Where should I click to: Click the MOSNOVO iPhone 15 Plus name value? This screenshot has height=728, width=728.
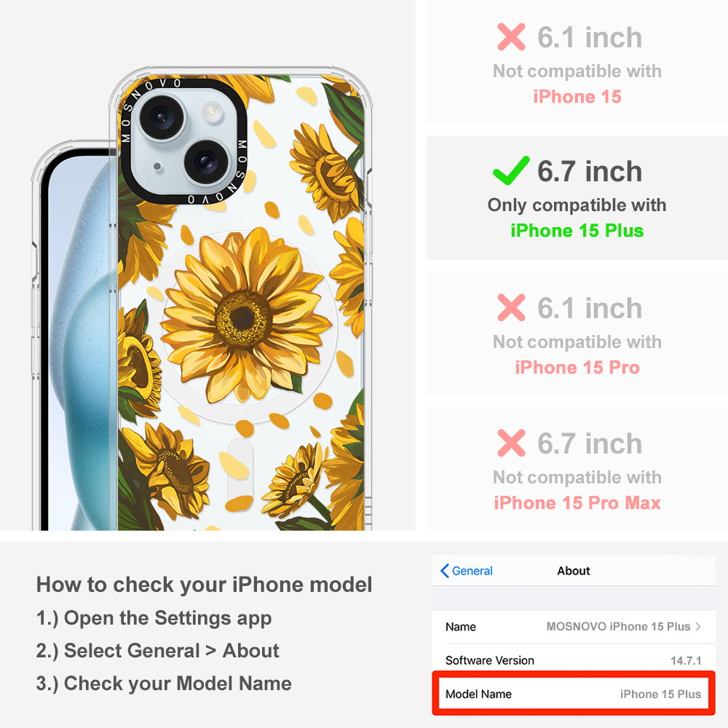tap(618, 626)
